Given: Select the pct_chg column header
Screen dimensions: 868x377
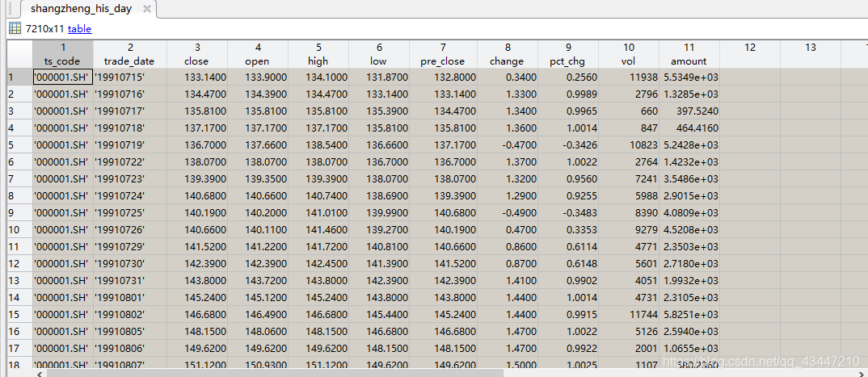Looking at the screenshot, I should point(568,54).
